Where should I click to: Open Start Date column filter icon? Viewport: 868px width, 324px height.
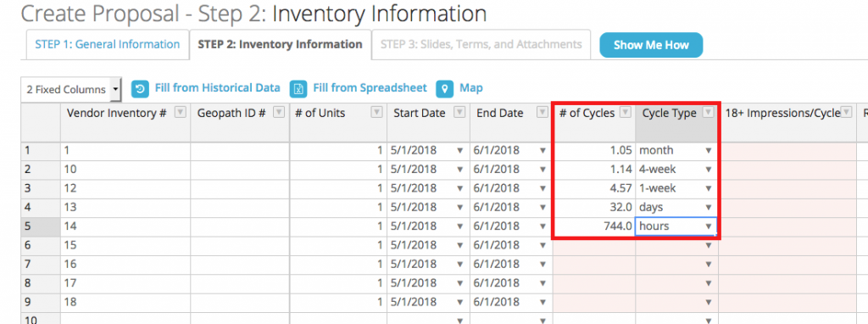click(x=459, y=113)
